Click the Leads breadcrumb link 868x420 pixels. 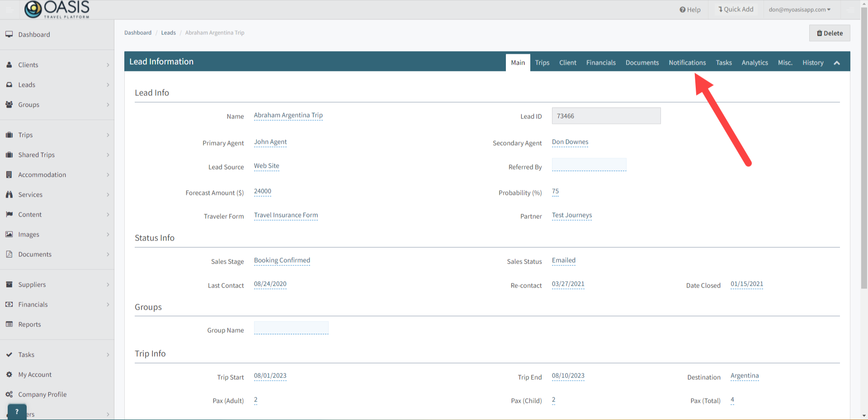pos(168,33)
